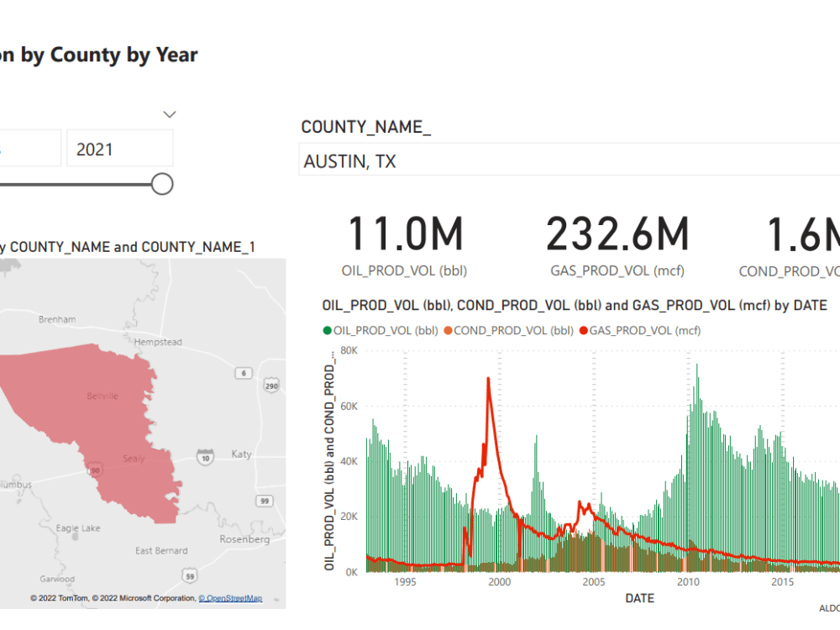
Task: Click the orange COND_PROD_VOL legend dot
Action: [x=446, y=330]
